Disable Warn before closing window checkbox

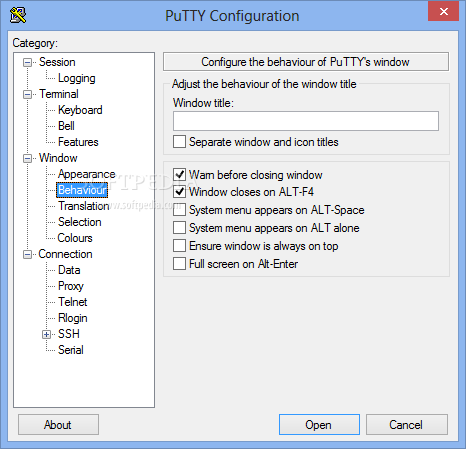(179, 174)
